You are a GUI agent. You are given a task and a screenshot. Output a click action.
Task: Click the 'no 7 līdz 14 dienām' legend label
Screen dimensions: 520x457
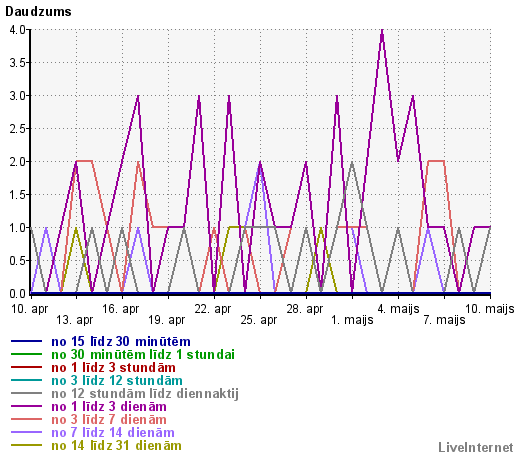pyautogui.click(x=113, y=433)
